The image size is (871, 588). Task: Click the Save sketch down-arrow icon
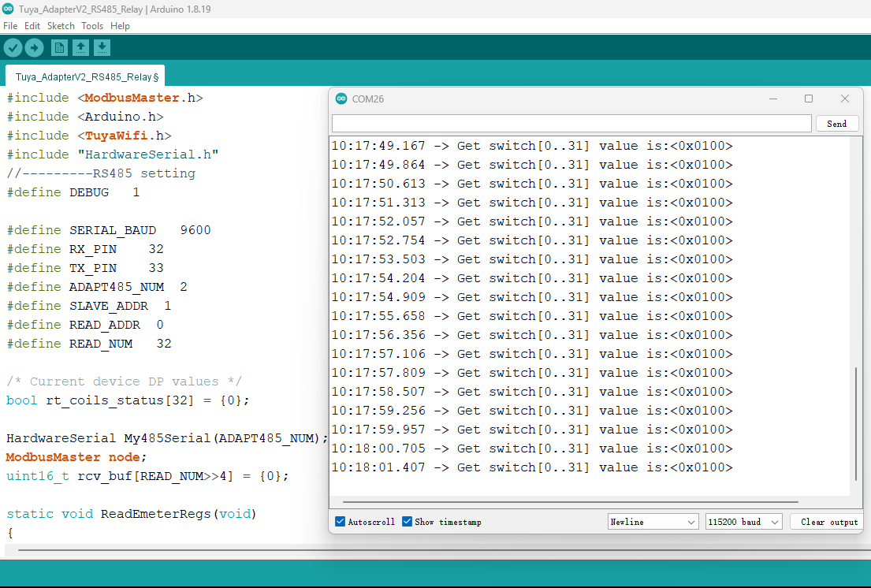(102, 48)
